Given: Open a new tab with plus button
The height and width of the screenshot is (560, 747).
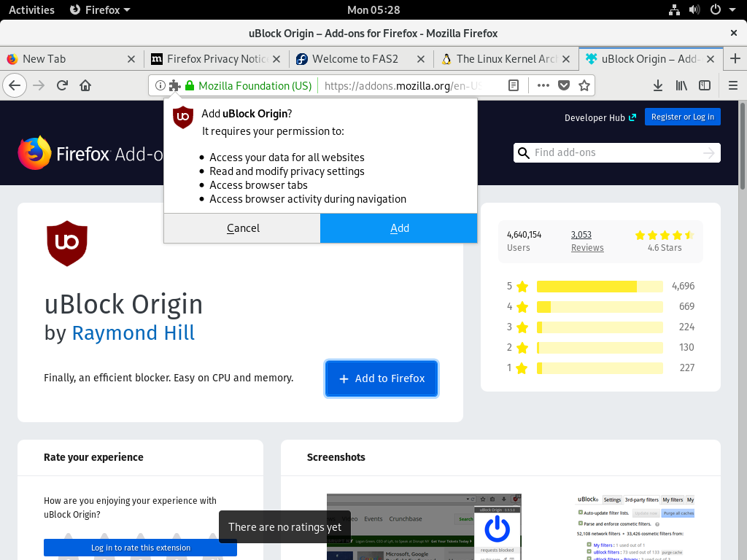Looking at the screenshot, I should point(735,58).
